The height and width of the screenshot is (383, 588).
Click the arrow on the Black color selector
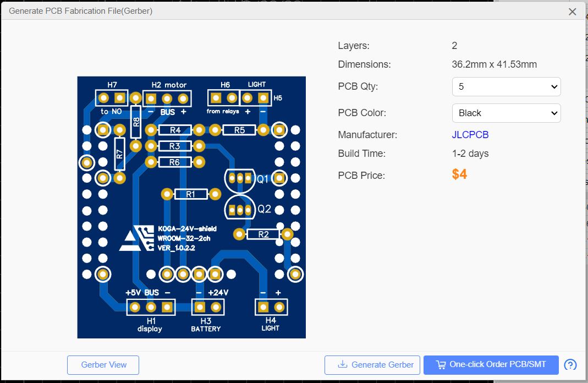tap(555, 113)
